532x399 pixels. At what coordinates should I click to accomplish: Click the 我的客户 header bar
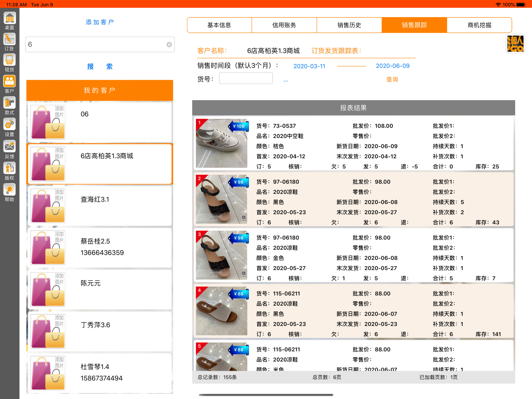tap(100, 90)
